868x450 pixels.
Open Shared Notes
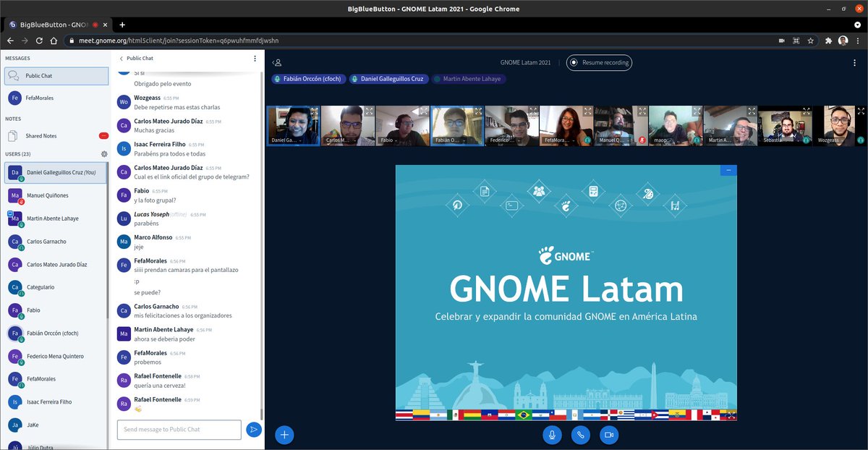56,136
